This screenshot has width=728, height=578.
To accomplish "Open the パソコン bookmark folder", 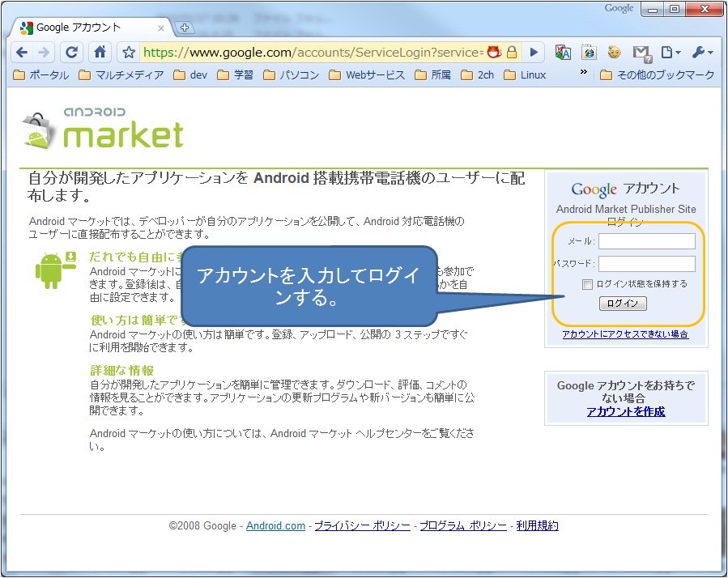I will point(291,75).
